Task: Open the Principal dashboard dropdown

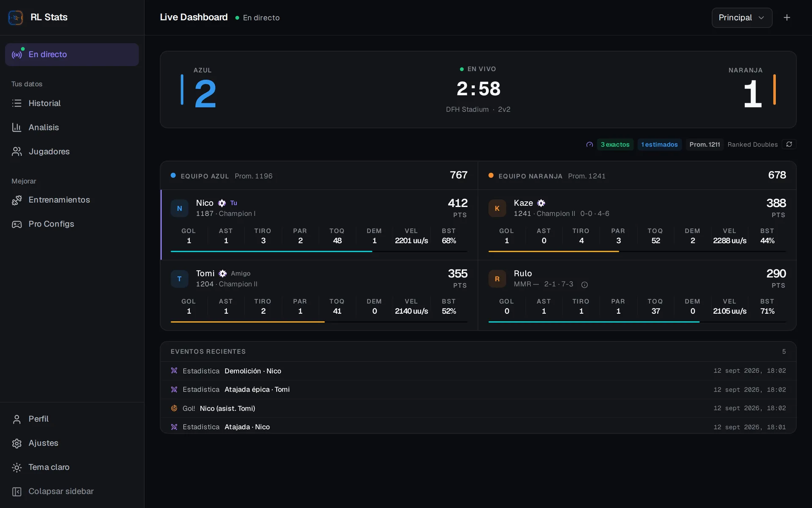Action: 742,18
